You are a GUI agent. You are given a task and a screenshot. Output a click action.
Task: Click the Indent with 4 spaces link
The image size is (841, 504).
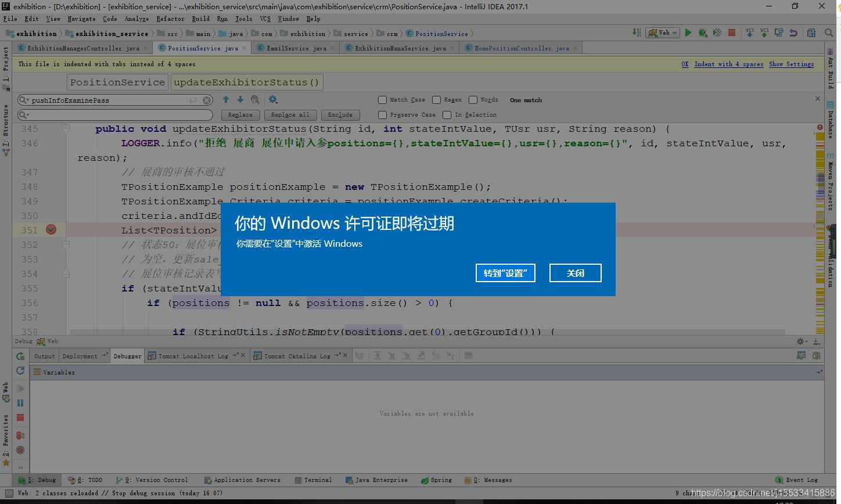[x=729, y=64]
